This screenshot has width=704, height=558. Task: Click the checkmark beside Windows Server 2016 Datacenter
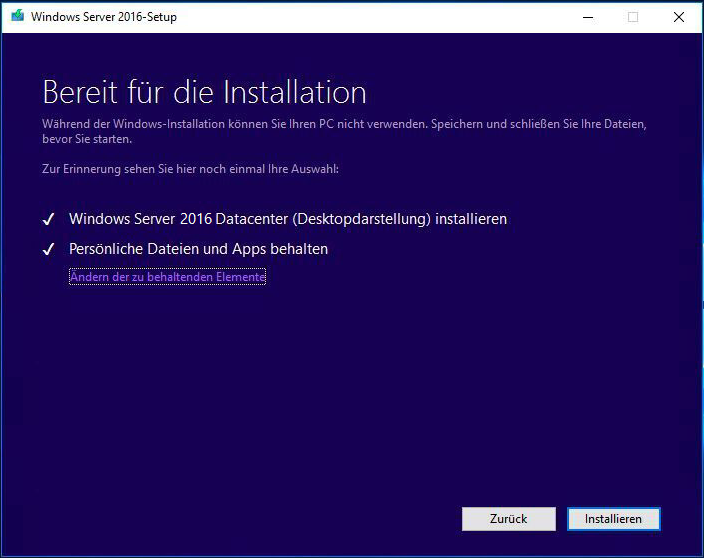click(x=48, y=219)
